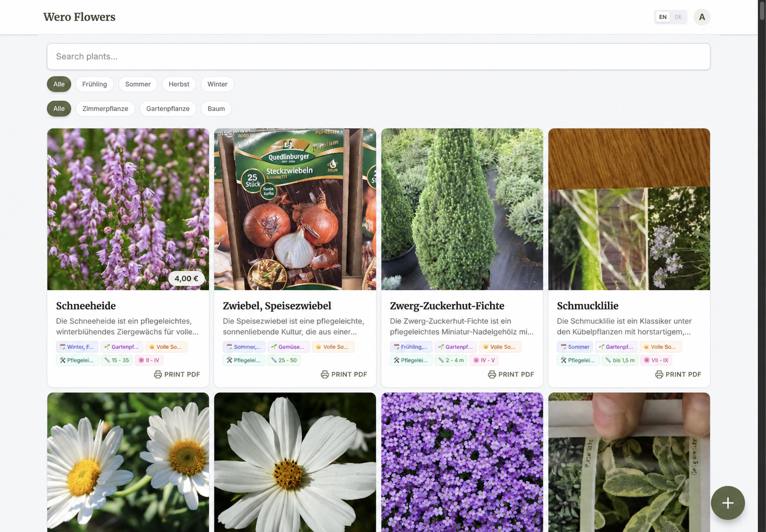Filter plants by Frühling season
Screen dimensions: 766x532
[95, 84]
